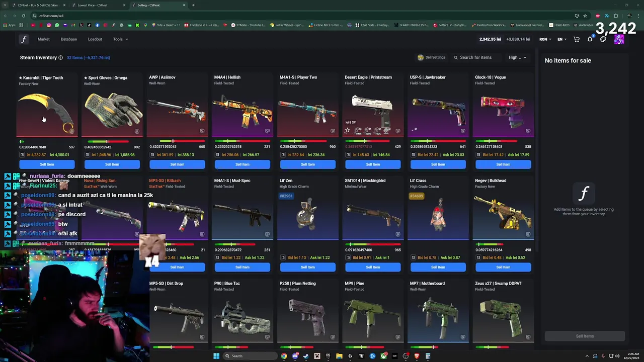Open the Windows Start menu
The height and width of the screenshot is (362, 644).
(x=216, y=356)
